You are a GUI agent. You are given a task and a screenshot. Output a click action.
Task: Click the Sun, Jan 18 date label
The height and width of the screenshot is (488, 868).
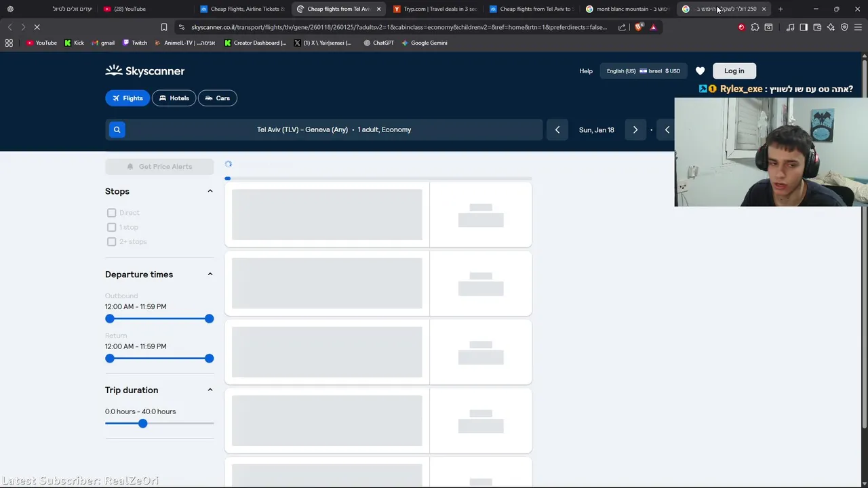coord(596,129)
